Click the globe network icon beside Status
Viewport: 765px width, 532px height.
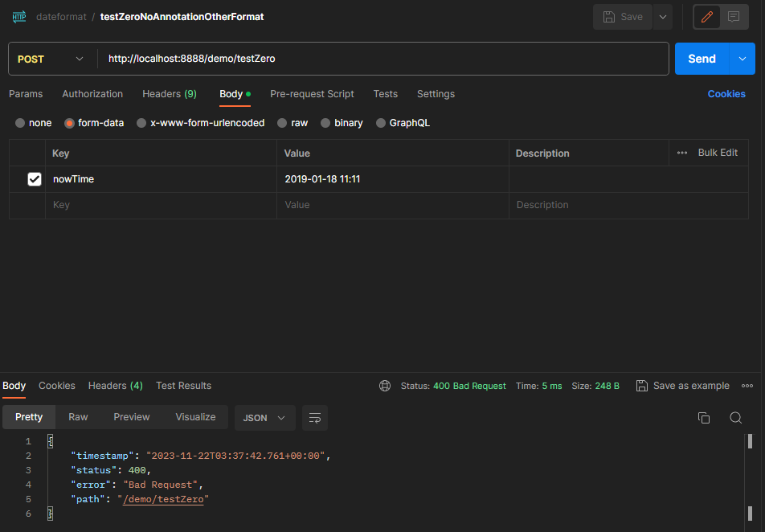[x=385, y=386]
